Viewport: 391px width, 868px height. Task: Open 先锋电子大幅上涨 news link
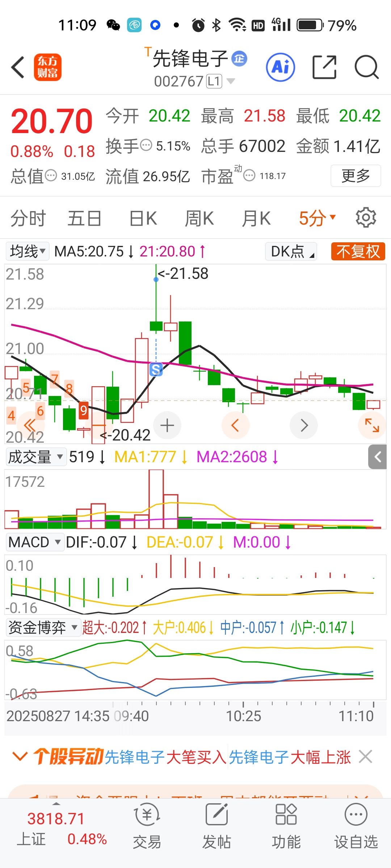click(290, 757)
